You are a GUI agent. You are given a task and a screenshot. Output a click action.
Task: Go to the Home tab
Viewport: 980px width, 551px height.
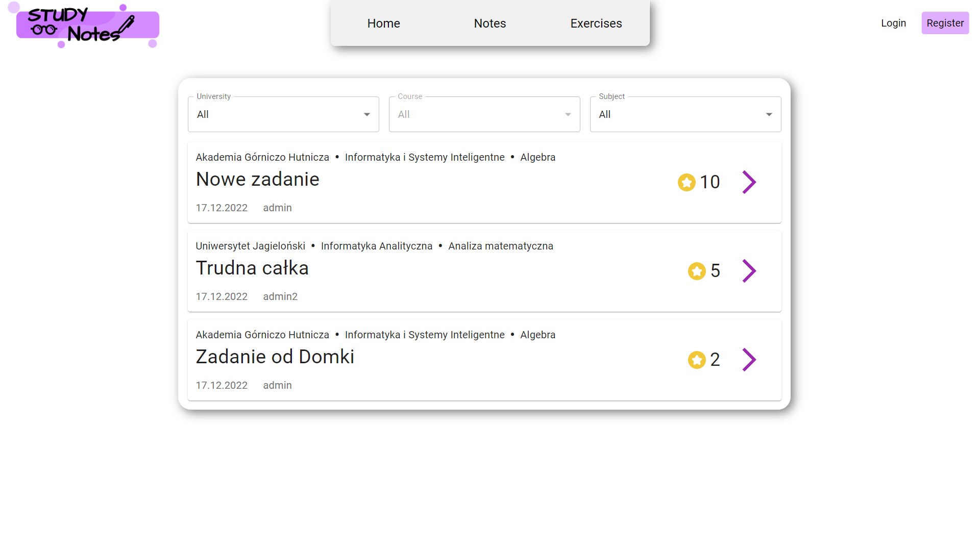coord(383,23)
